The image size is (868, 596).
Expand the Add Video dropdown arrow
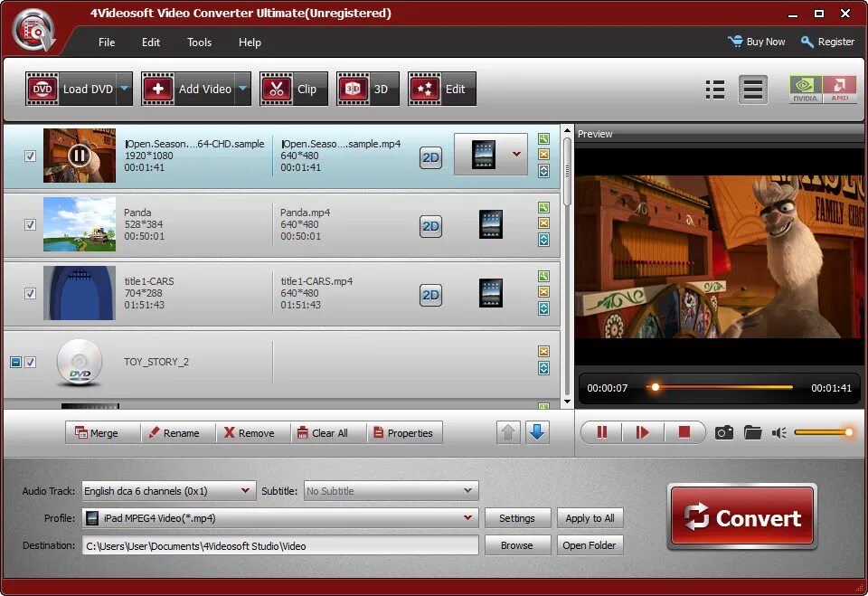point(242,89)
